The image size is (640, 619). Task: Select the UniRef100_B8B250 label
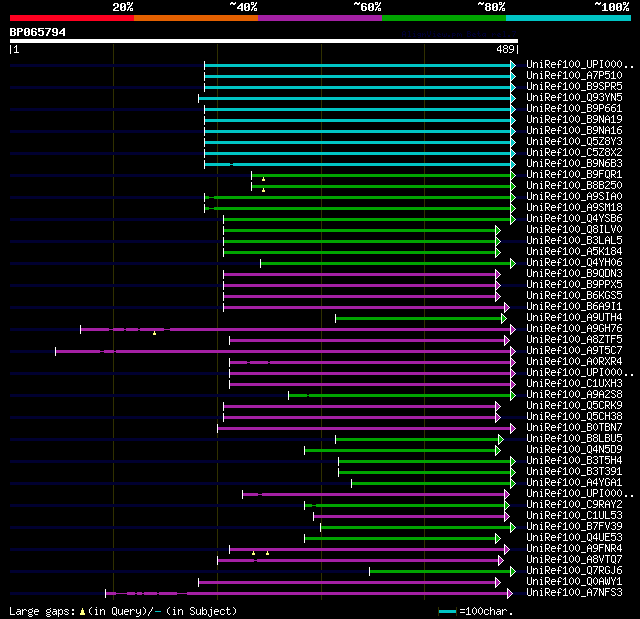point(574,186)
